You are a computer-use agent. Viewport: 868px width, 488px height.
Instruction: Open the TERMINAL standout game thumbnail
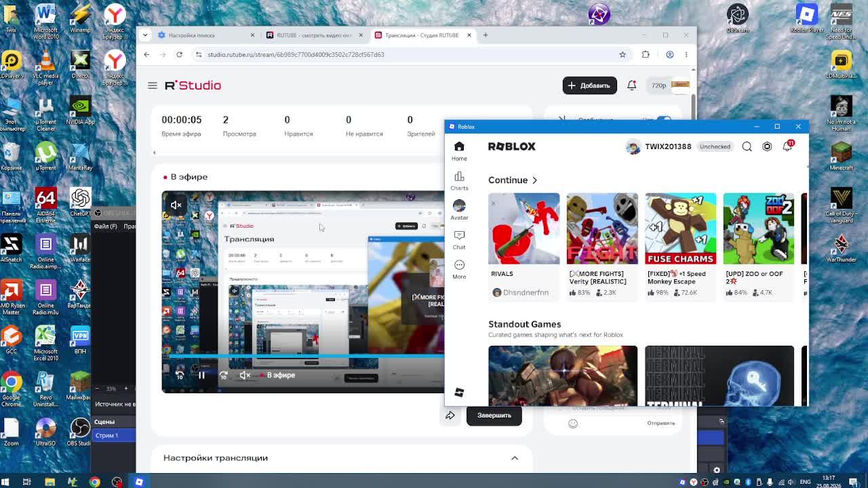click(719, 375)
